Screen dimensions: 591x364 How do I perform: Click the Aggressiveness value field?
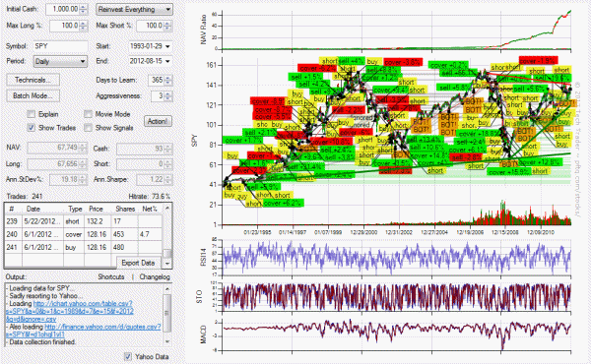[158, 96]
